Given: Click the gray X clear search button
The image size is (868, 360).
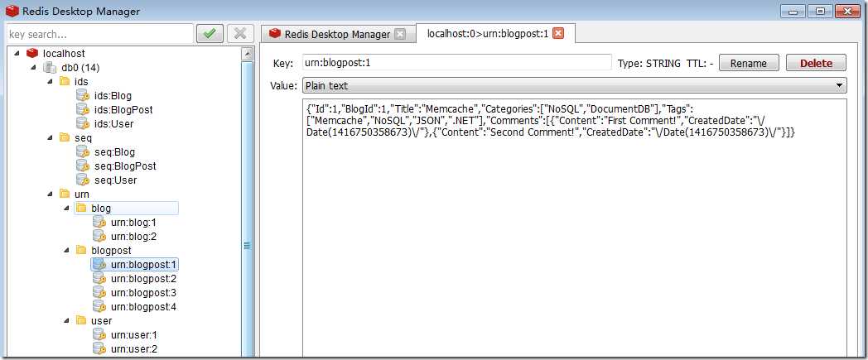Looking at the screenshot, I should [240, 34].
